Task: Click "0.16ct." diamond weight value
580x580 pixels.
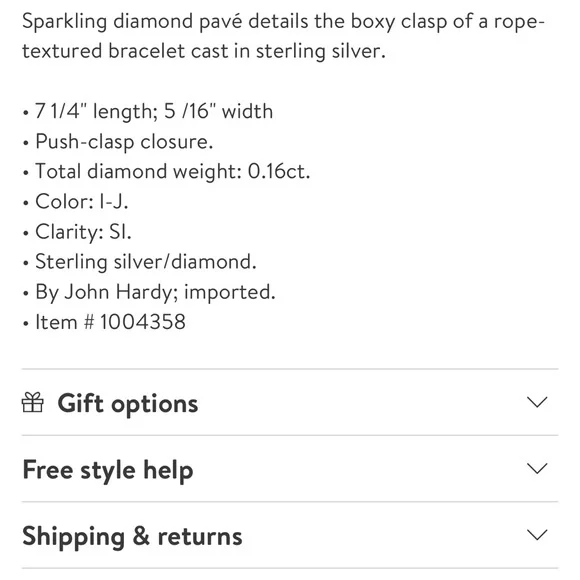Action: (x=279, y=171)
